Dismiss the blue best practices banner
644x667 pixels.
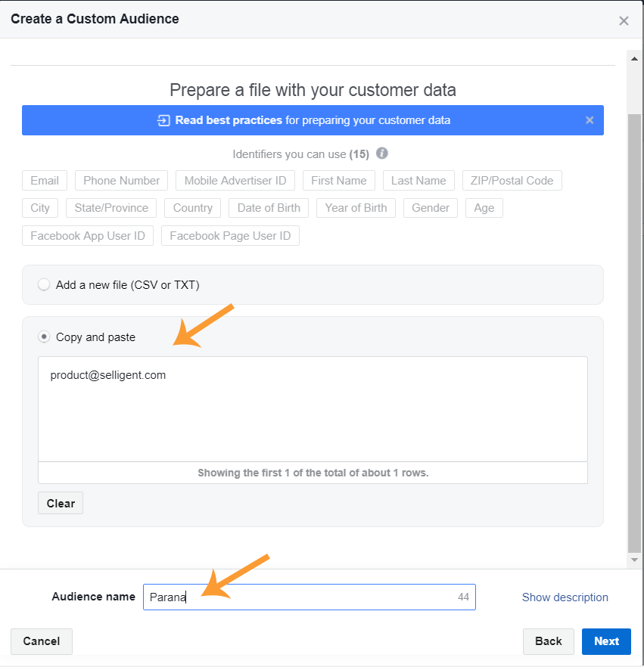tap(590, 120)
